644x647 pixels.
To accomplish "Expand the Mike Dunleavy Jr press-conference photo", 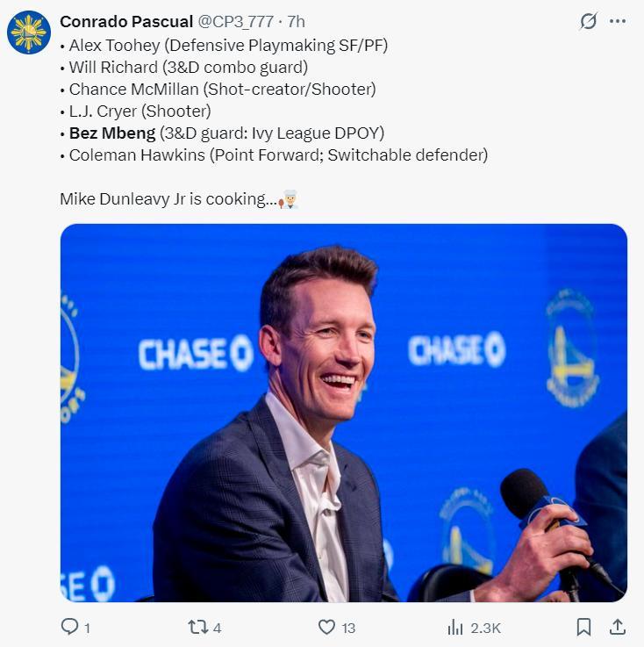I will tap(343, 413).
